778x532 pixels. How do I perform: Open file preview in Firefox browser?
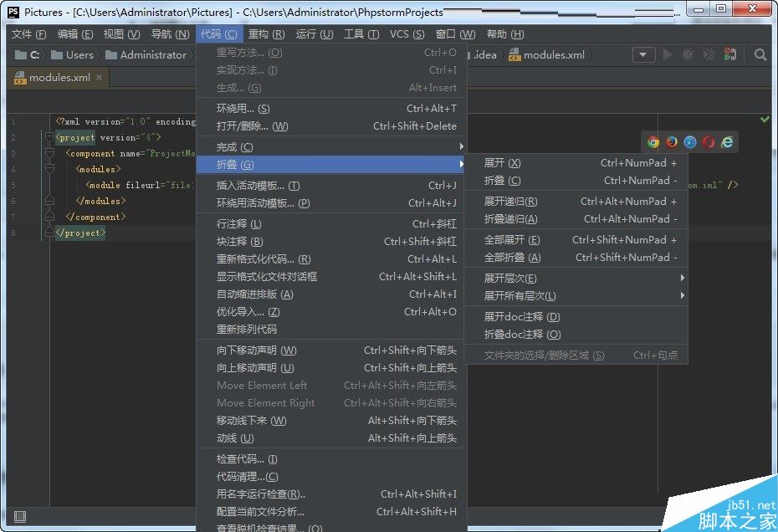pyautogui.click(x=672, y=142)
